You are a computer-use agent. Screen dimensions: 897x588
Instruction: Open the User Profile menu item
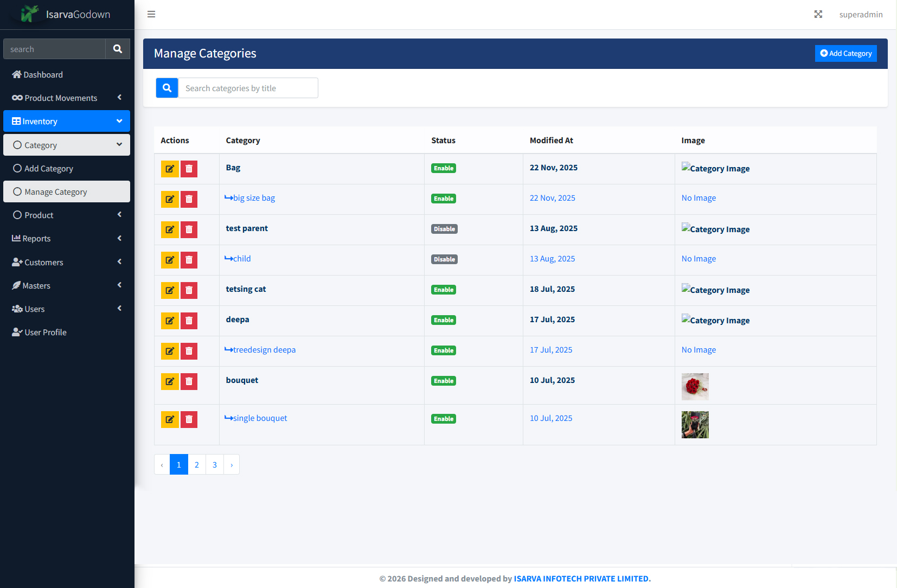67,332
